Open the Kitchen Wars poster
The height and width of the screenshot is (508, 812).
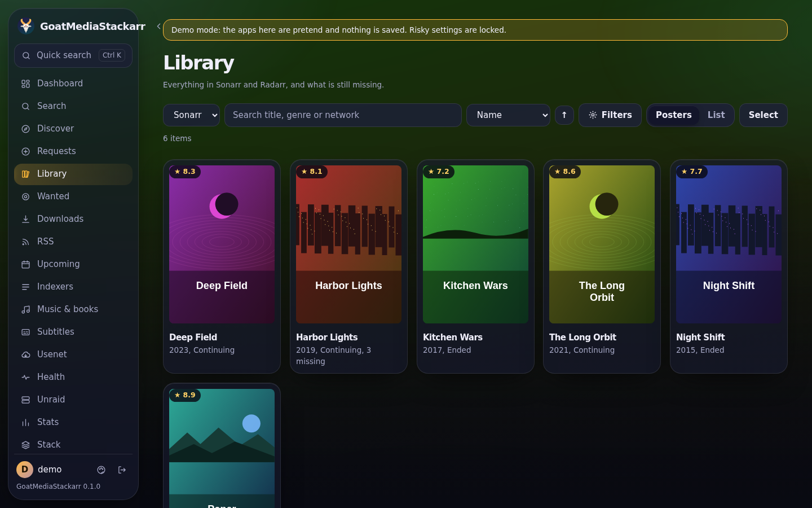coord(475,244)
